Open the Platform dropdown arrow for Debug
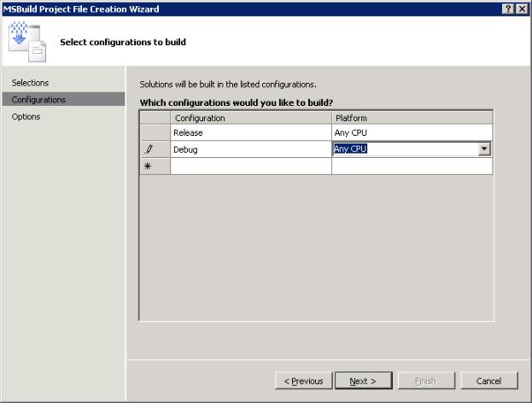 click(x=484, y=149)
